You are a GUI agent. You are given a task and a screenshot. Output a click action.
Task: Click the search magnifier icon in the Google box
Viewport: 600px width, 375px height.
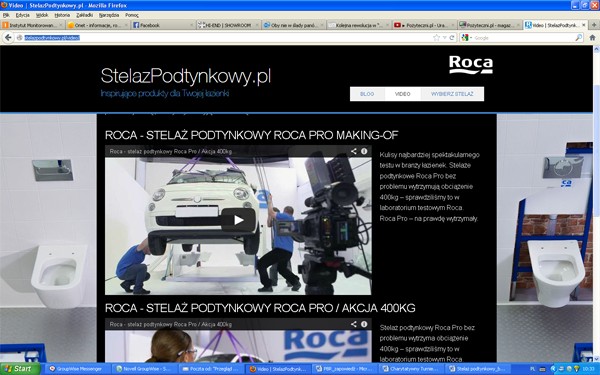click(579, 38)
